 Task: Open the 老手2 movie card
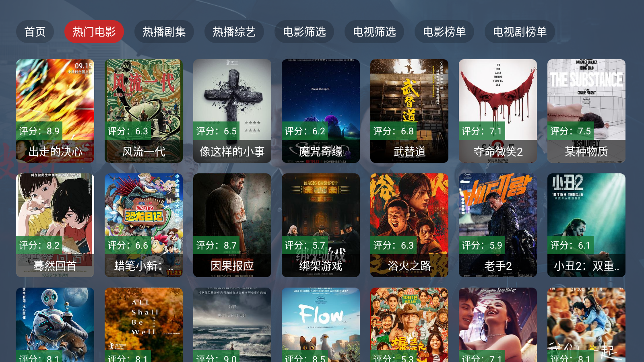pos(498,225)
